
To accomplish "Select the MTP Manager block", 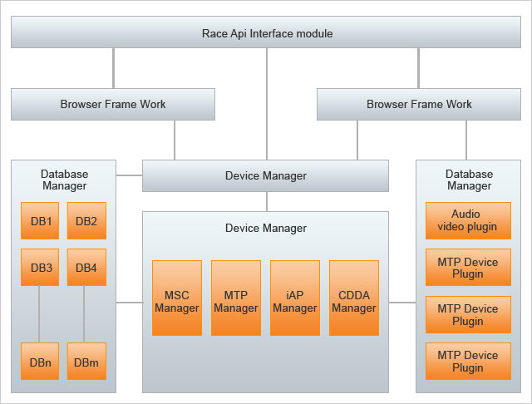I will click(236, 298).
